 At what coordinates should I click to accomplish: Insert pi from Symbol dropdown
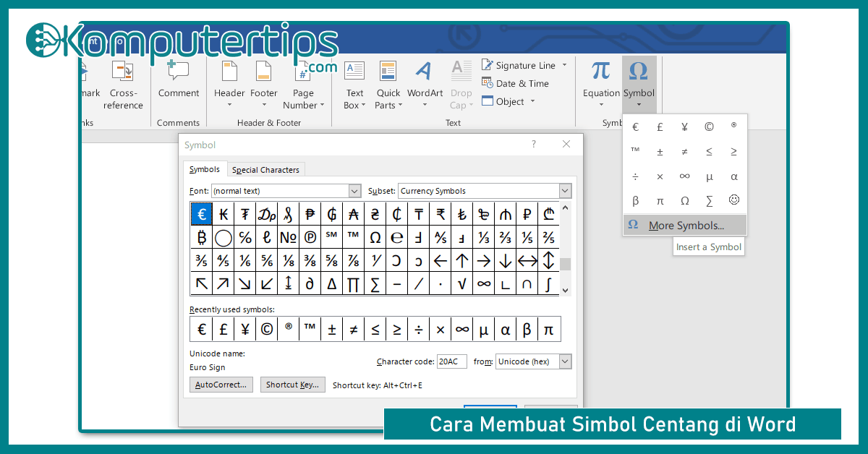point(660,201)
